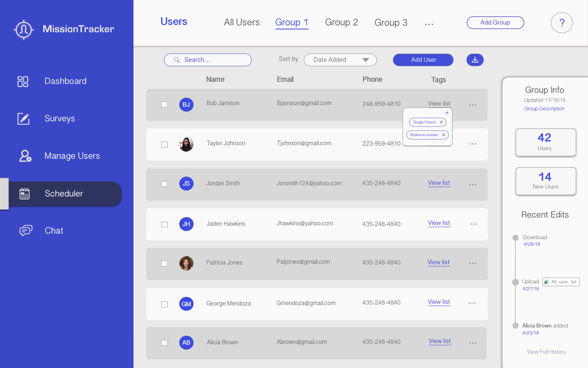Click the plus icon to add tag
The height and width of the screenshot is (368, 588).
coord(447,113)
